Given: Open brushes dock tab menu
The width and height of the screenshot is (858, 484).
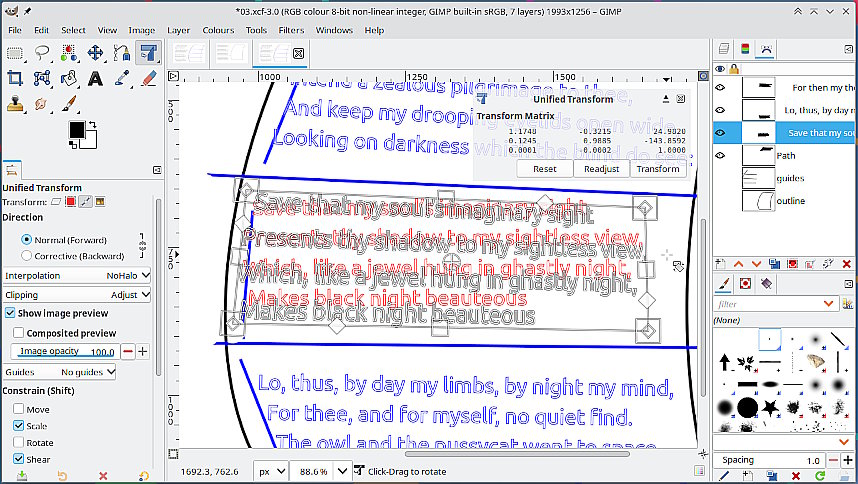Looking at the screenshot, I should (x=849, y=284).
